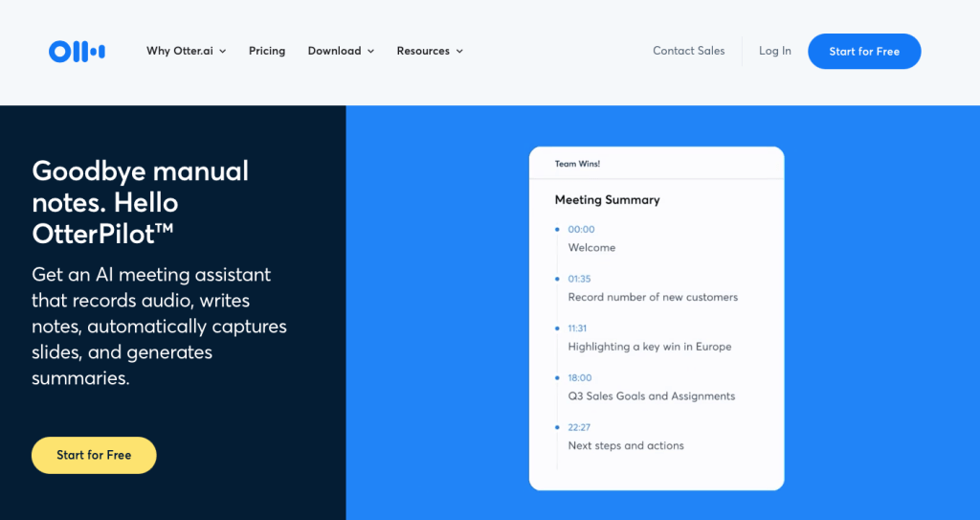Click the Log In link

(775, 51)
